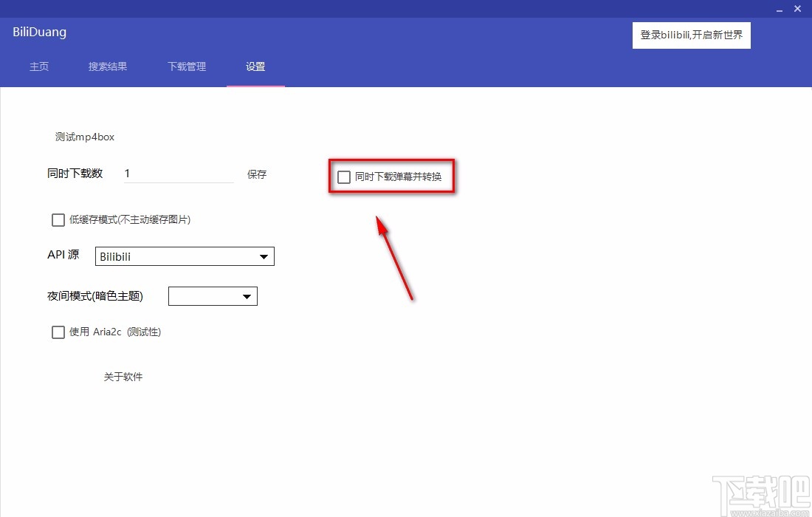The image size is (812, 517).
Task: Run the 测试mp4box test
Action: click(84, 137)
